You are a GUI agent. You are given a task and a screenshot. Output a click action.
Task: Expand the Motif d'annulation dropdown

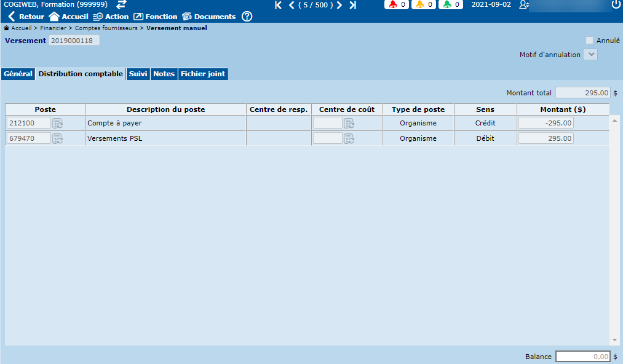590,55
